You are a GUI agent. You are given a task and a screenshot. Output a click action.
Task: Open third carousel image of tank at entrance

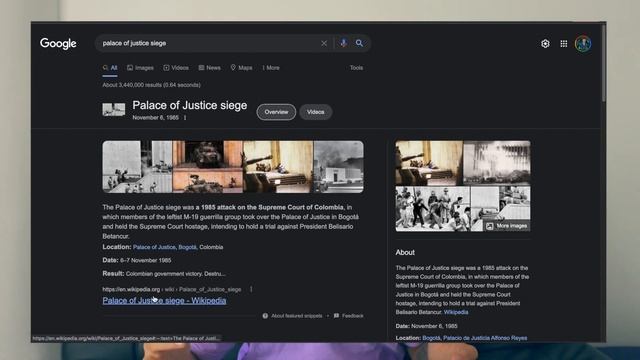coord(278,167)
